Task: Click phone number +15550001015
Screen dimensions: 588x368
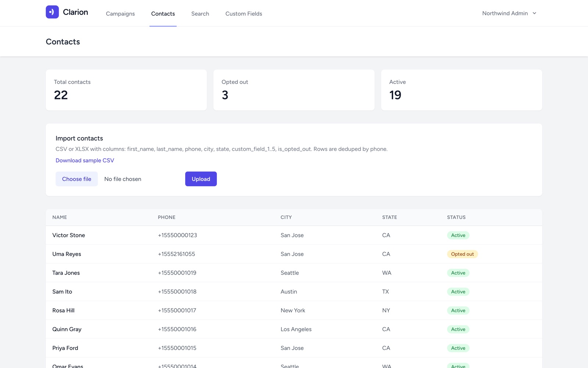Action: (177, 348)
